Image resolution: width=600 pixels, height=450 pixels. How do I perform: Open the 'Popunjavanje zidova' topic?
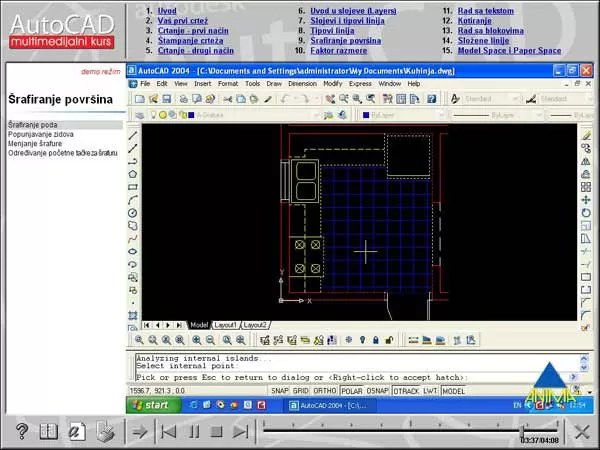pyautogui.click(x=39, y=132)
